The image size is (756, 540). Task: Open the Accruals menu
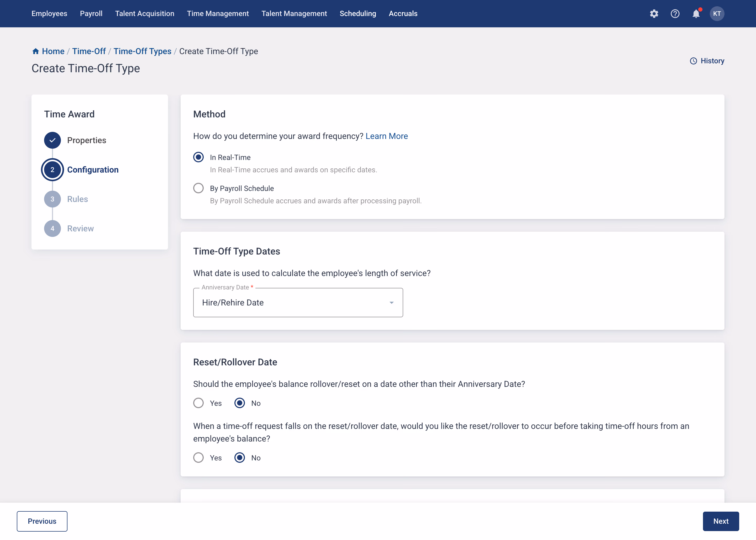[x=403, y=14]
